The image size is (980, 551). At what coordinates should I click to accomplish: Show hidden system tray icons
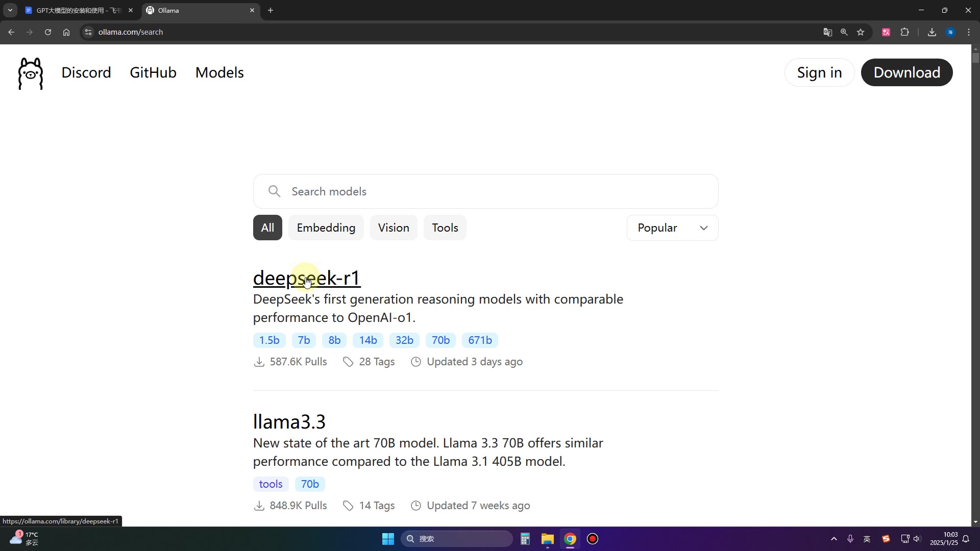coord(834,539)
